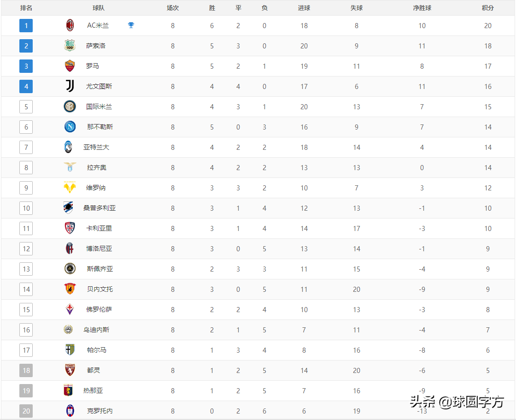Click the gray rank 18 badge
This screenshot has height=420, width=516.
click(26, 370)
